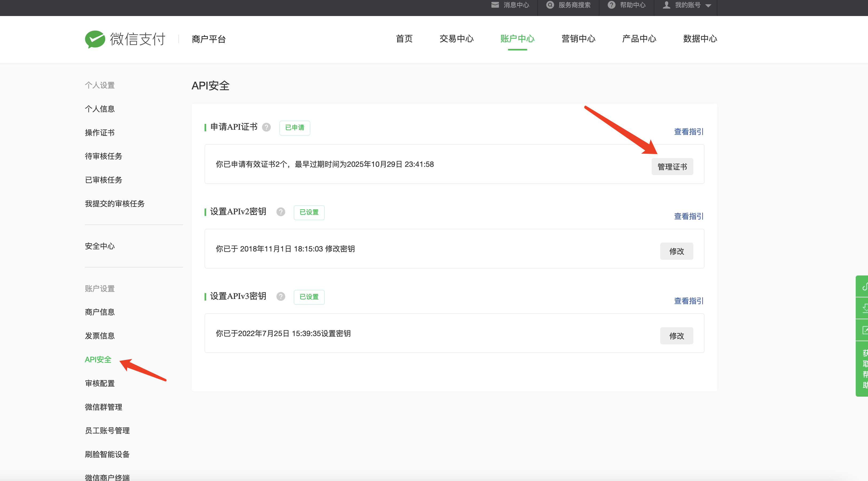Open 查看指引 link for API certificate
Image resolution: width=868 pixels, height=481 pixels.
[689, 132]
